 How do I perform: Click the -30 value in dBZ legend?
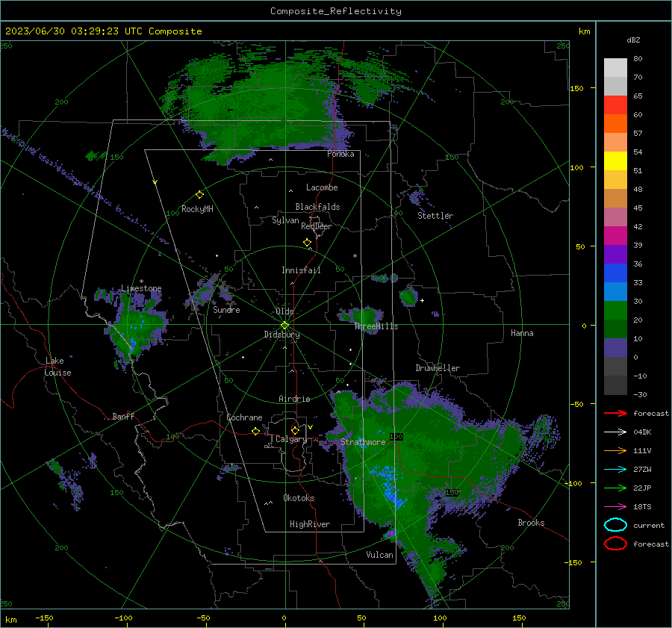tap(640, 394)
